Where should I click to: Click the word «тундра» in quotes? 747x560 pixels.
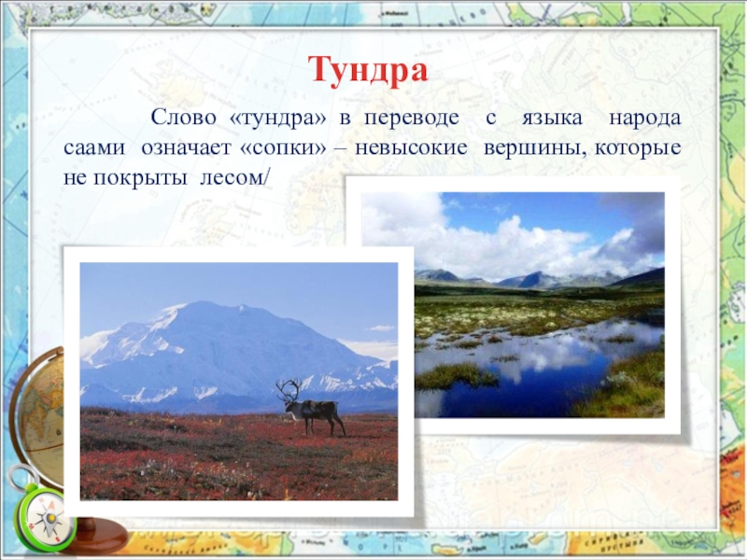pyautogui.click(x=277, y=118)
